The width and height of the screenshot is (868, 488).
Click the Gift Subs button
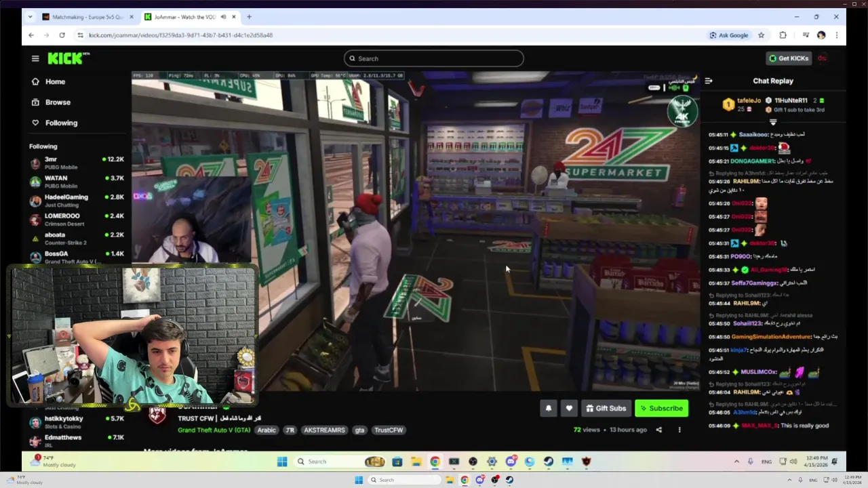click(x=606, y=408)
